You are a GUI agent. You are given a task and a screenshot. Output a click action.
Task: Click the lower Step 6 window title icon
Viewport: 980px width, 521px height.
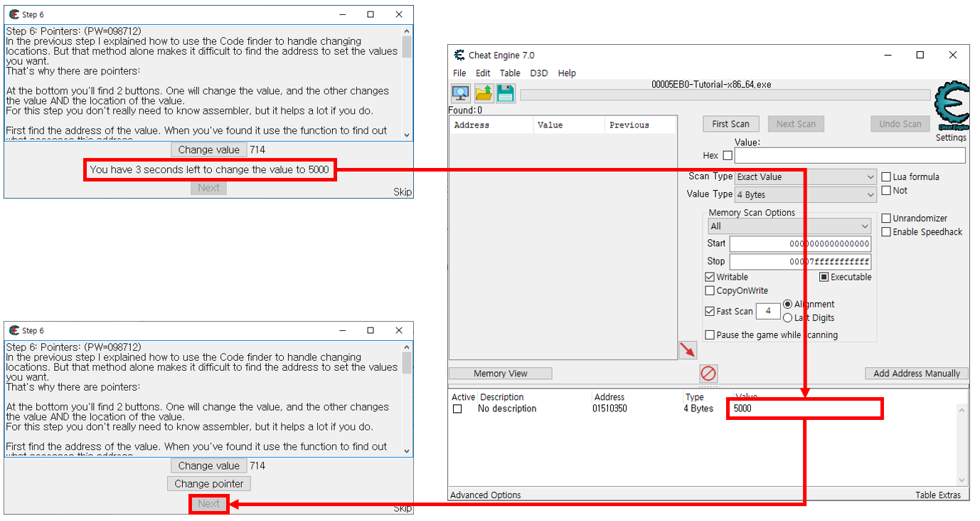[14, 330]
